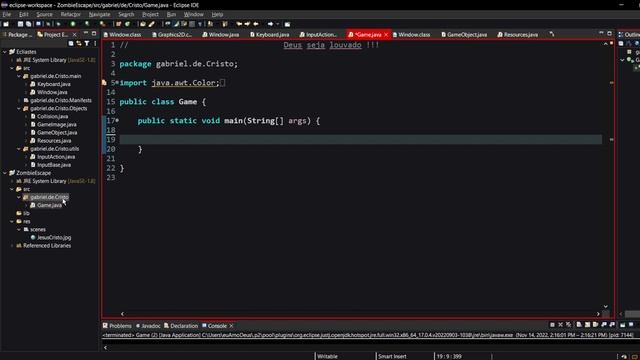The image size is (640, 360).
Task: Click the Forward navigation arrow in toolbar
Action: [270, 24]
